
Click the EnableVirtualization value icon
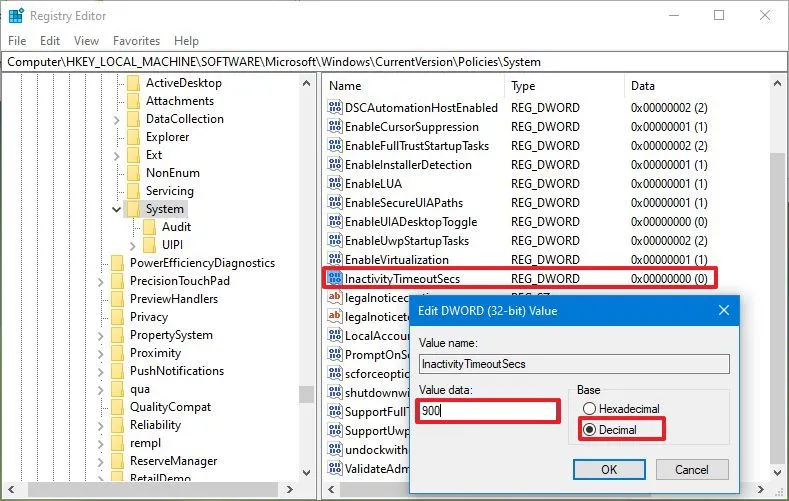pos(335,259)
